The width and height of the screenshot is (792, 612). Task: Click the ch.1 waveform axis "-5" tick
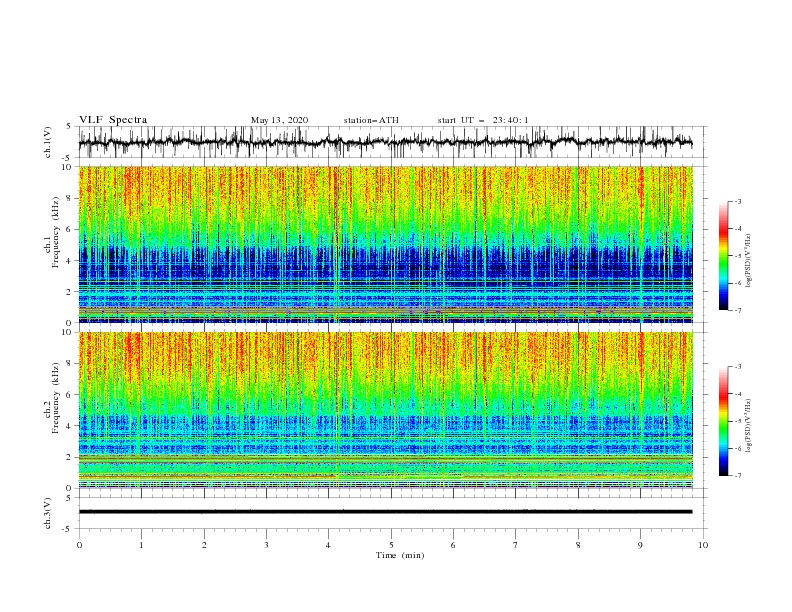[68, 158]
